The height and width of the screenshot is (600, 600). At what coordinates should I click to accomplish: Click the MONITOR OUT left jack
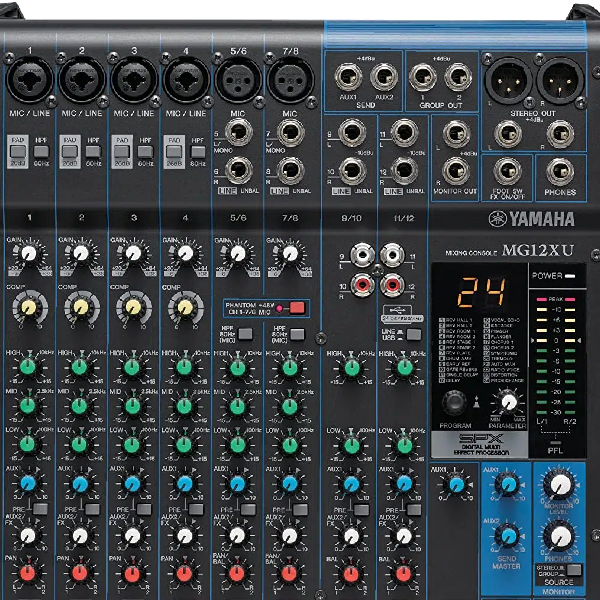point(456,134)
